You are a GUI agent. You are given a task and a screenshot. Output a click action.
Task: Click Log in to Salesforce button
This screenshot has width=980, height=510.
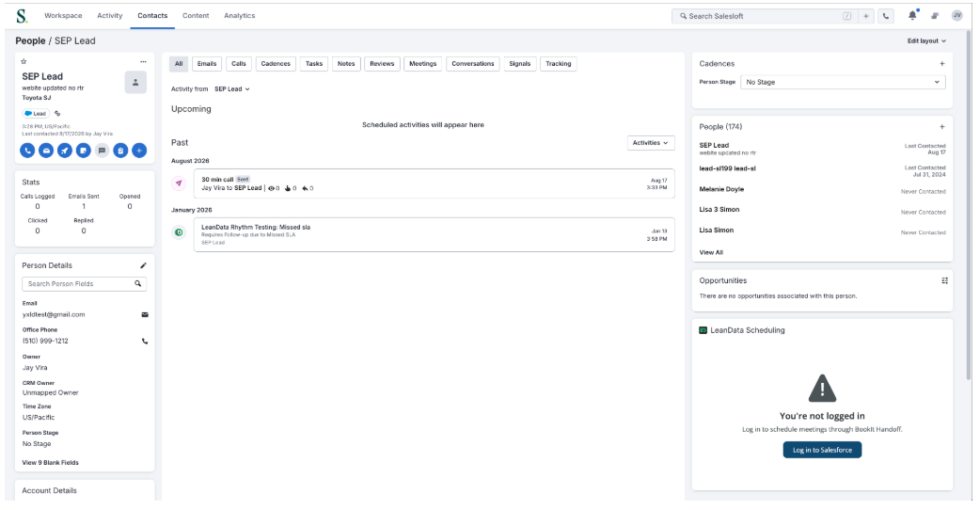tap(822, 450)
